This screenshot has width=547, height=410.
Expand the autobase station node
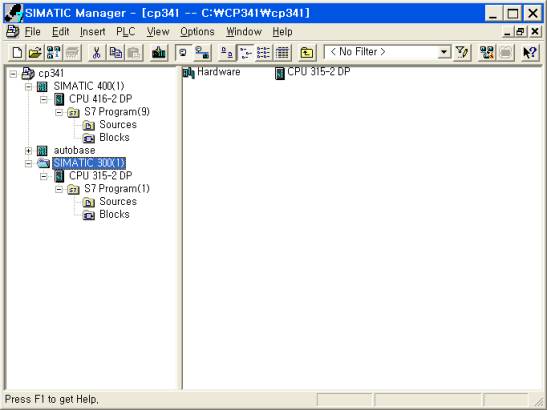pyautogui.click(x=29, y=151)
